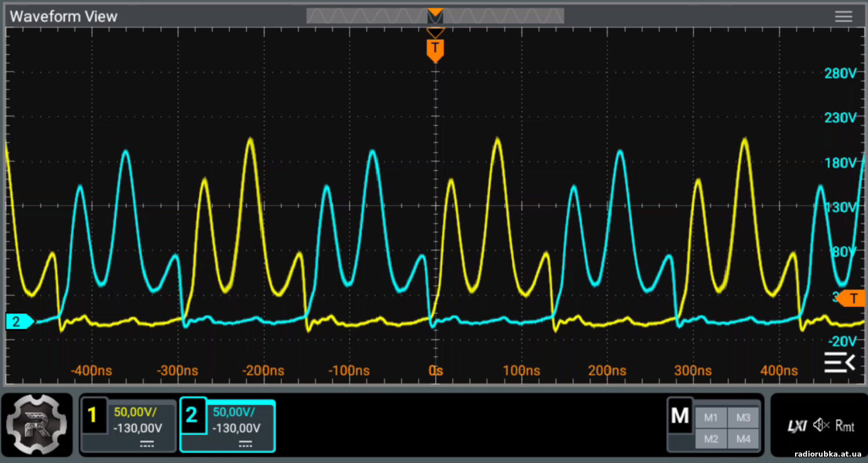Toggle channel 2 using cyan badge

point(193,416)
